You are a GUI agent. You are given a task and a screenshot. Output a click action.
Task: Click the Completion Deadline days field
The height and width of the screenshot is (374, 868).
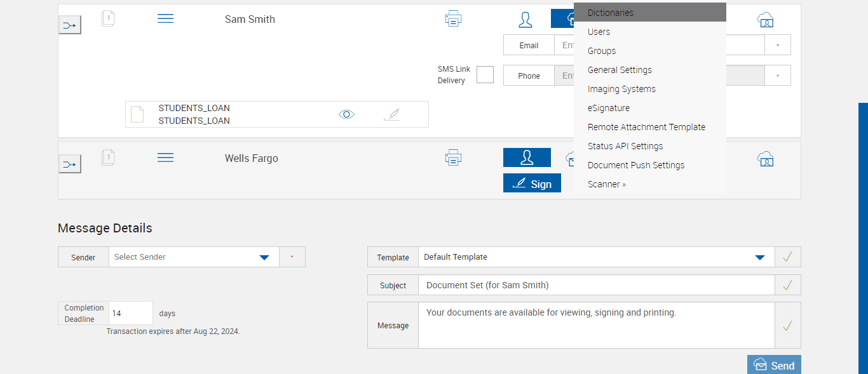coord(131,313)
